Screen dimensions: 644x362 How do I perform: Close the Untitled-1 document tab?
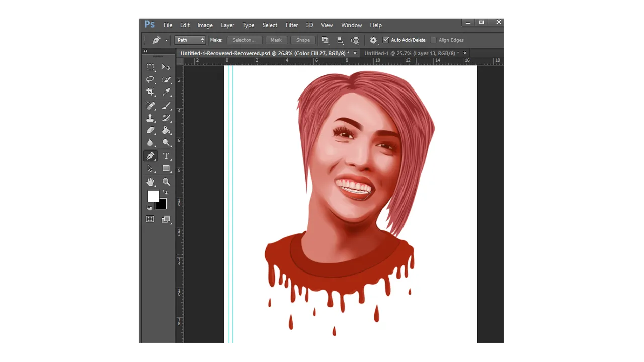[x=465, y=53]
